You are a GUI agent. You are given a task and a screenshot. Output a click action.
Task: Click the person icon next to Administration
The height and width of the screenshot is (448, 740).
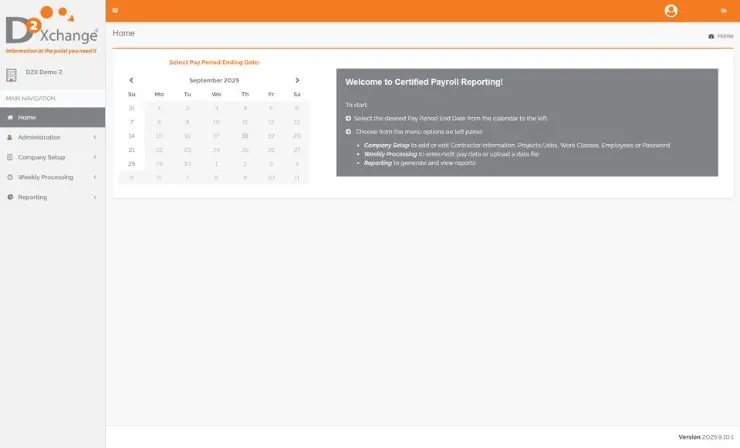coord(10,137)
